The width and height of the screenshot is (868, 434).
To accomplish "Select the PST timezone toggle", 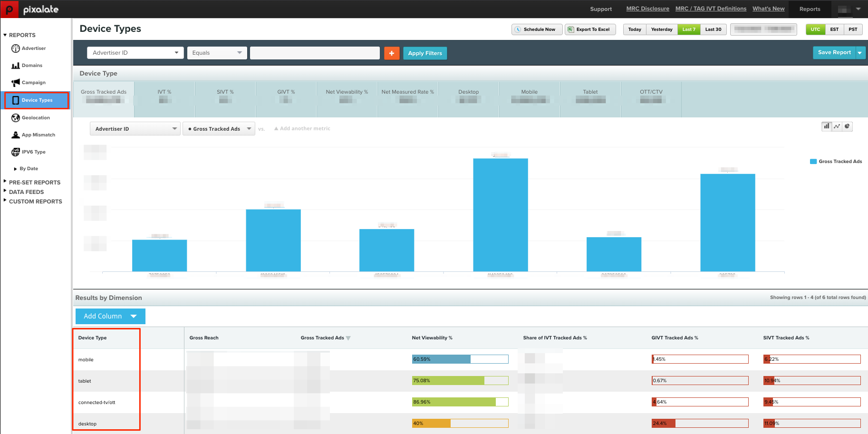I will click(x=853, y=29).
